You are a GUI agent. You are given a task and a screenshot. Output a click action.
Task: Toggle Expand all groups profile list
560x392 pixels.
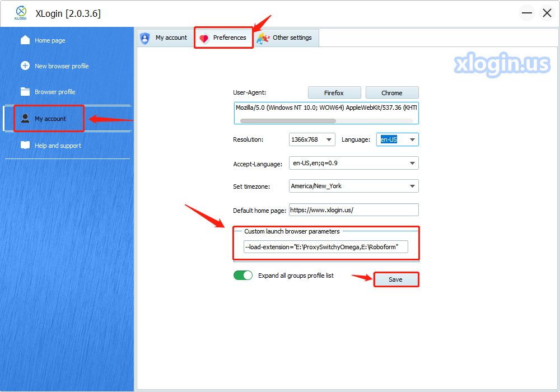(x=243, y=276)
